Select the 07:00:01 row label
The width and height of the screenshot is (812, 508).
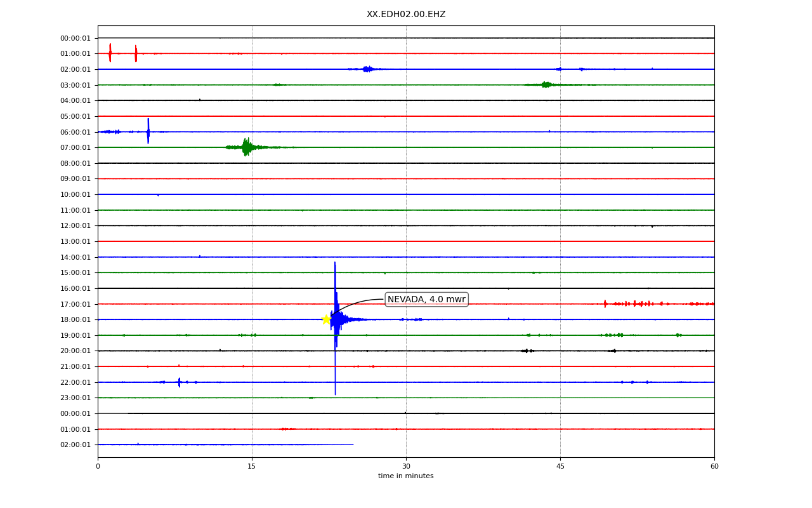click(75, 147)
